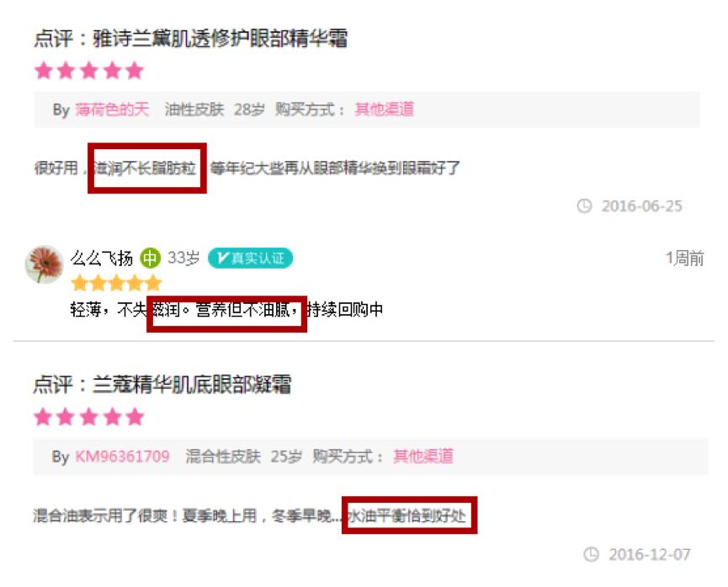
Task: Click the pink star rating under 兰蔻 review
Action: (x=88, y=417)
